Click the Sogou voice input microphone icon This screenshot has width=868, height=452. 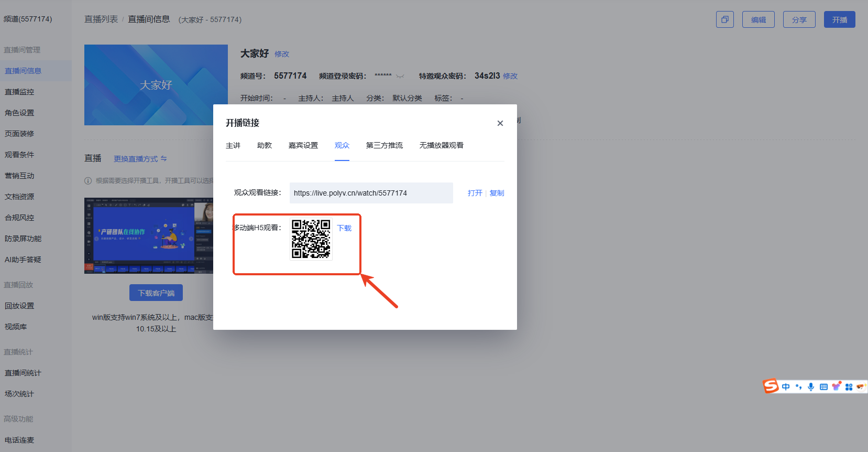click(811, 387)
